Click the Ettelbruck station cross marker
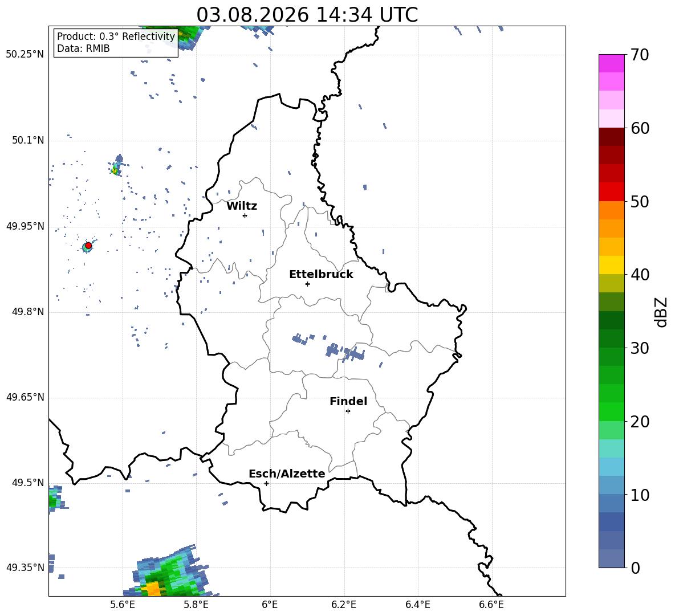 [x=307, y=284]
